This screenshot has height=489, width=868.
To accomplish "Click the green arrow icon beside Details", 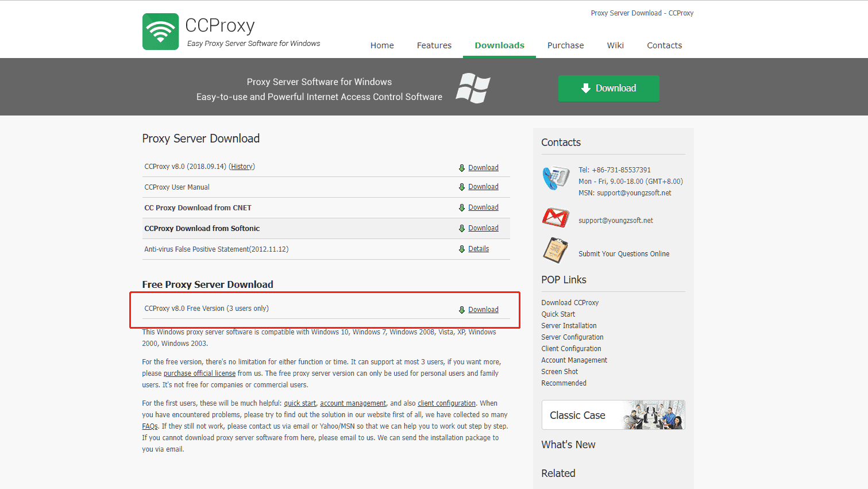I will [x=462, y=249].
